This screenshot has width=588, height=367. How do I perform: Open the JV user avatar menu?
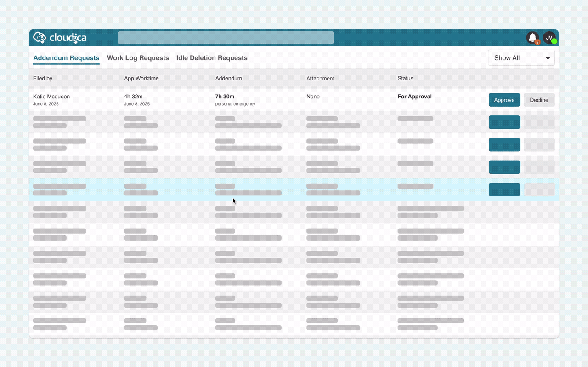[549, 38]
